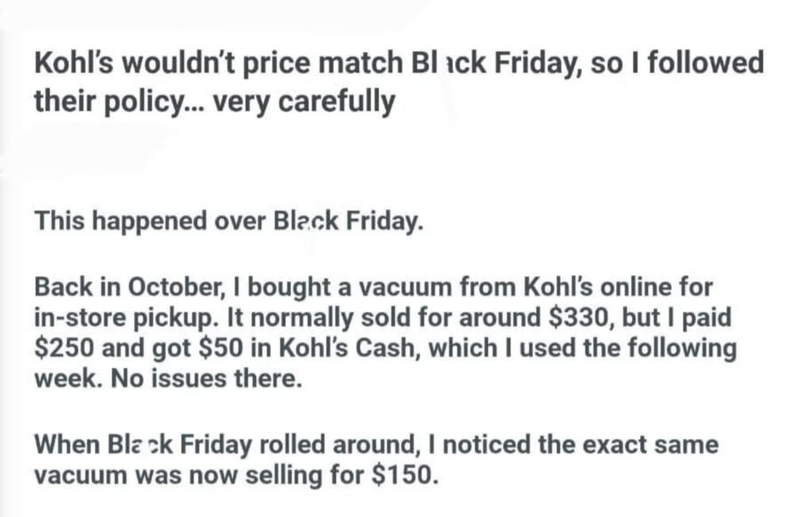Click "Friday" in the title line
Image resolution: width=812 pixels, height=517 pixels.
click(541, 63)
